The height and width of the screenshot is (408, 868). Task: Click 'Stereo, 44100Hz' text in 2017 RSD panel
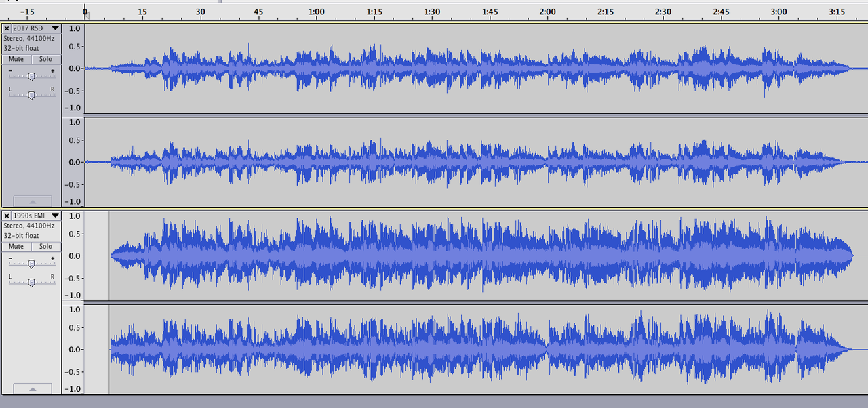29,39
